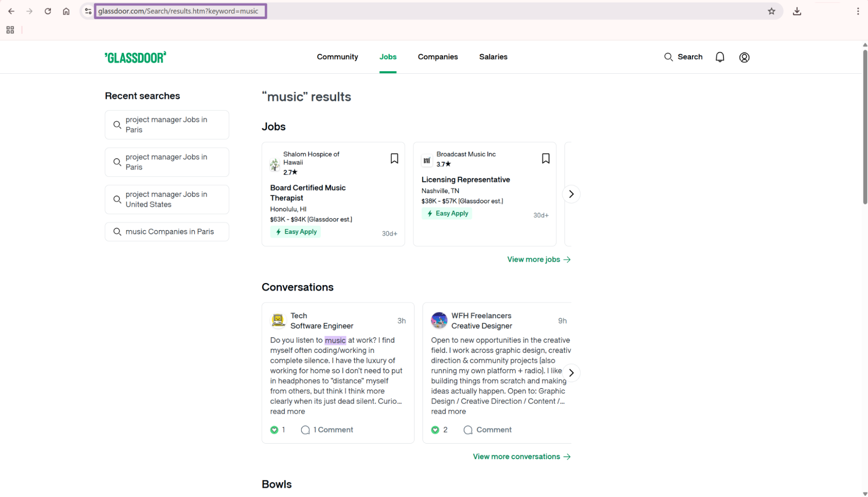Like the Software Engineer post

274,430
